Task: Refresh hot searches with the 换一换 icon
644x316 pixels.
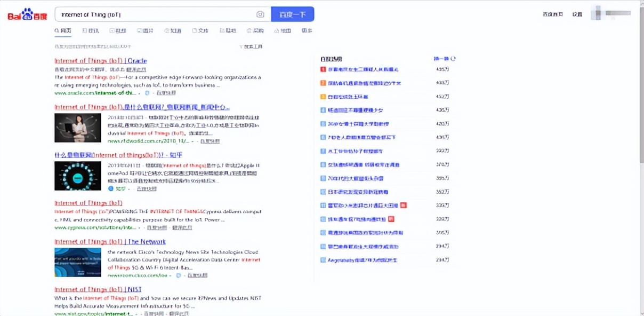Action: click(452, 58)
